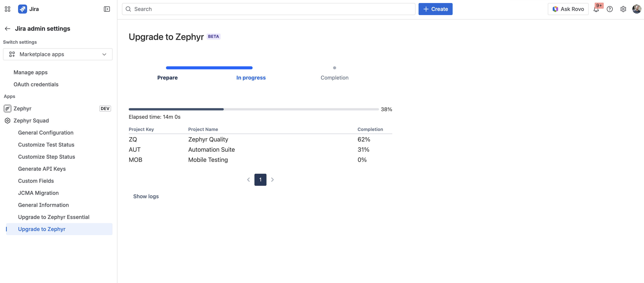
Task: Open the notifications bell icon
Action: [x=596, y=9]
